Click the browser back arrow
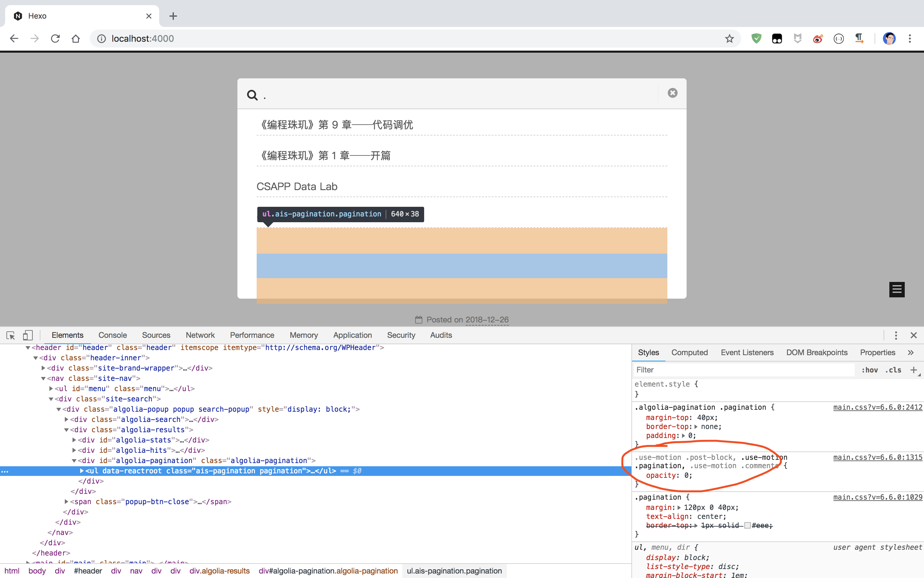This screenshot has height=578, width=924. tap(14, 39)
